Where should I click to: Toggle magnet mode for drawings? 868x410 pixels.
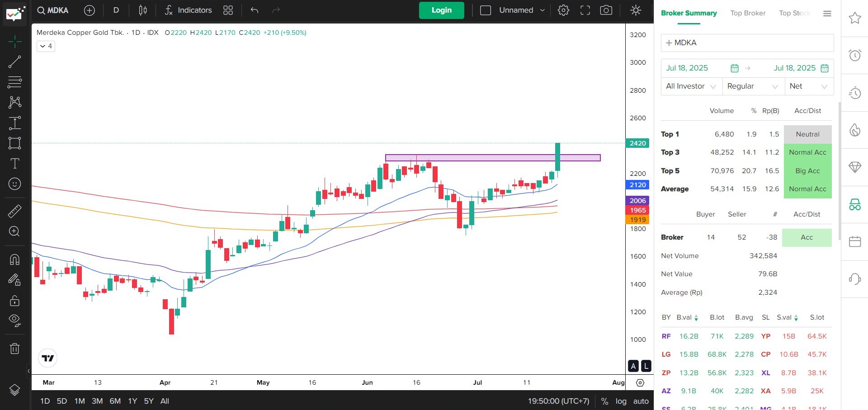tap(15, 259)
